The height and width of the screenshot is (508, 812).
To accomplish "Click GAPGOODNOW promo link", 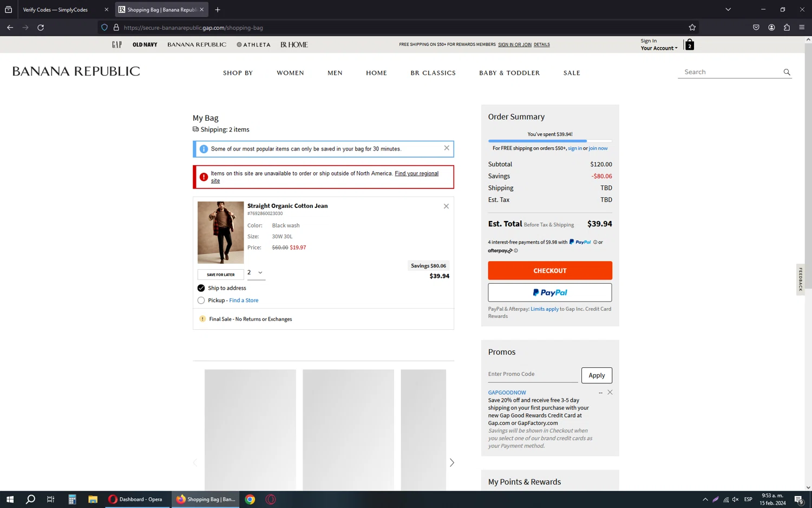I will [x=507, y=393].
